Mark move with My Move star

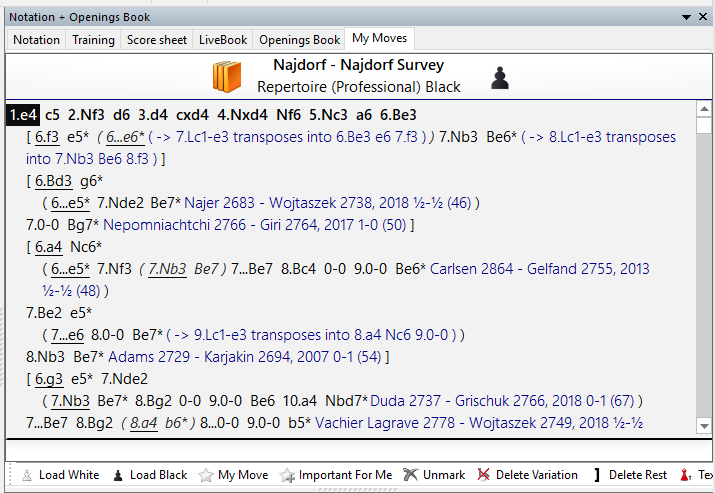[x=206, y=475]
